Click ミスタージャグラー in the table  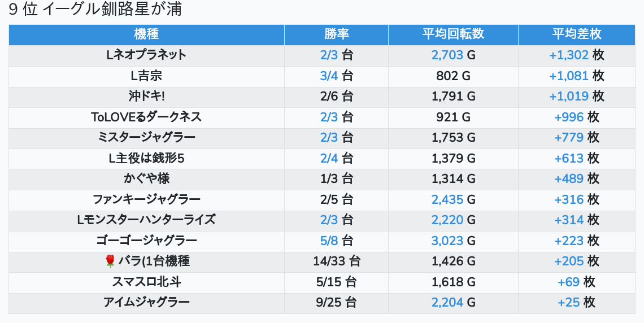[146, 138]
